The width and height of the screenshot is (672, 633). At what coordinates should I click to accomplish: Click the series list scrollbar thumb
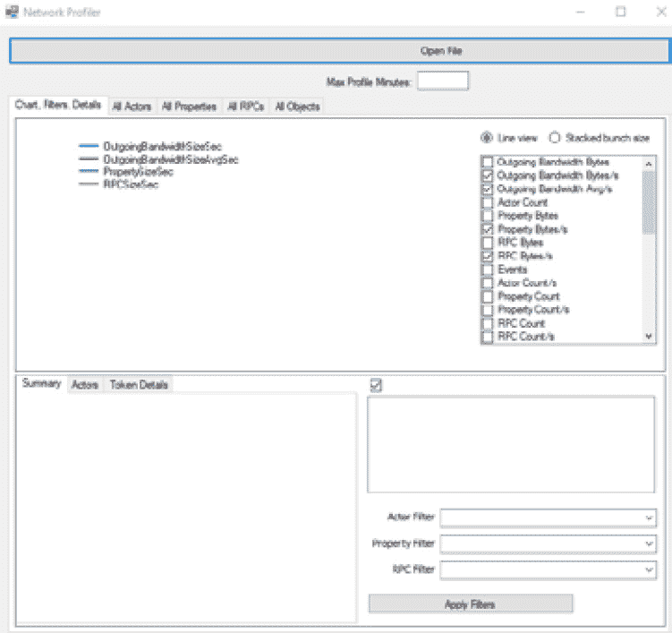pyautogui.click(x=649, y=202)
